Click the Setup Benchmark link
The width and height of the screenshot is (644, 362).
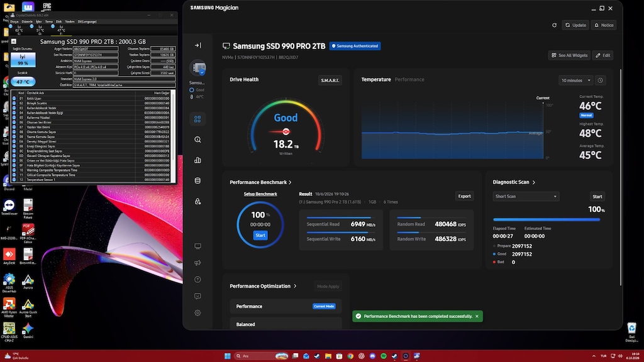point(260,194)
